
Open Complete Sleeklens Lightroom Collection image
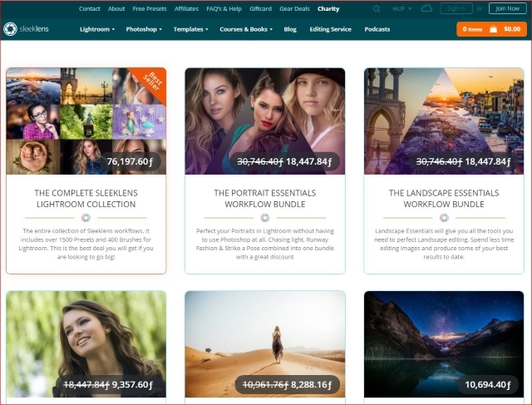(86, 121)
